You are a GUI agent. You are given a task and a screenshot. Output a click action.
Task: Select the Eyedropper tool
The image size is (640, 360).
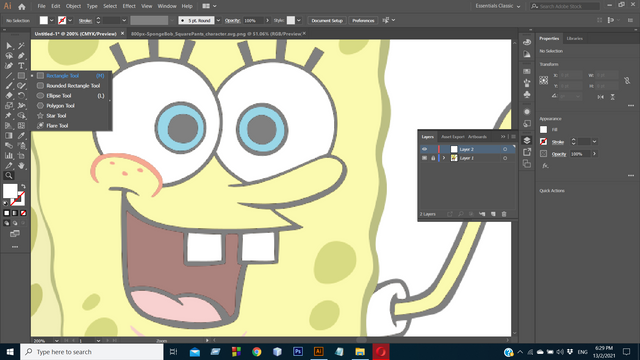coord(21,136)
